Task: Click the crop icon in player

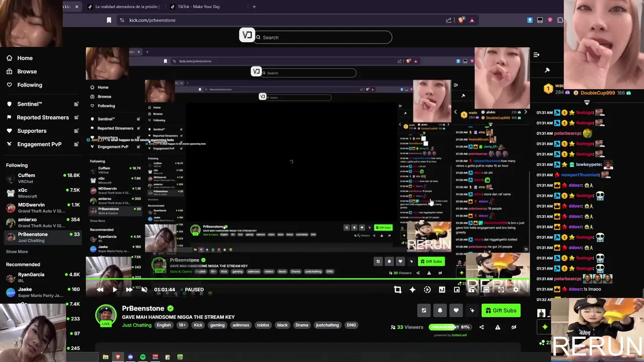Action: [x=397, y=290]
